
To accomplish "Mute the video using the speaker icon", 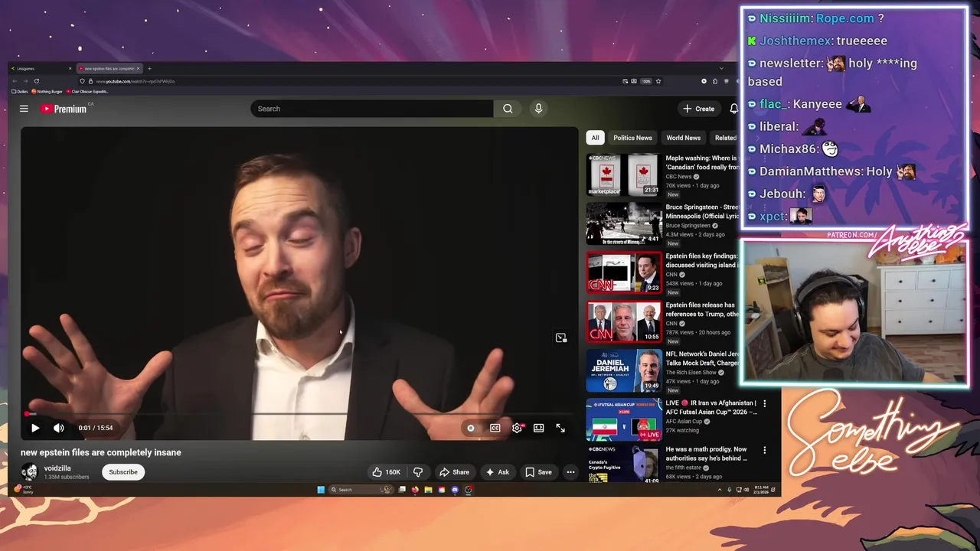I will (58, 428).
